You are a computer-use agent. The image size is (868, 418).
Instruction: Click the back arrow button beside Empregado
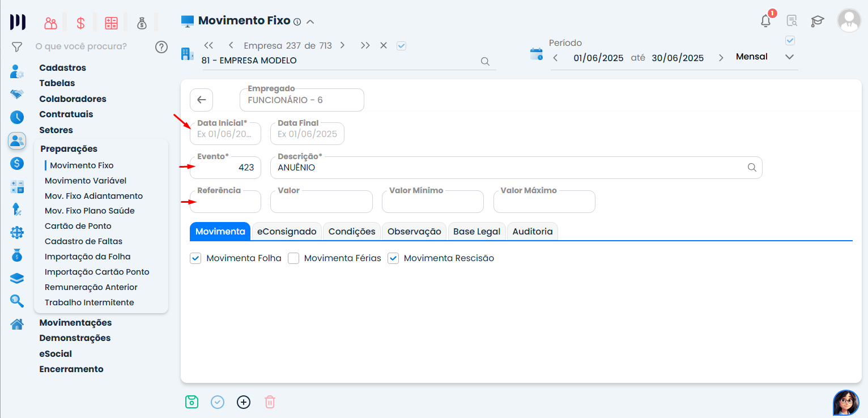click(x=201, y=100)
